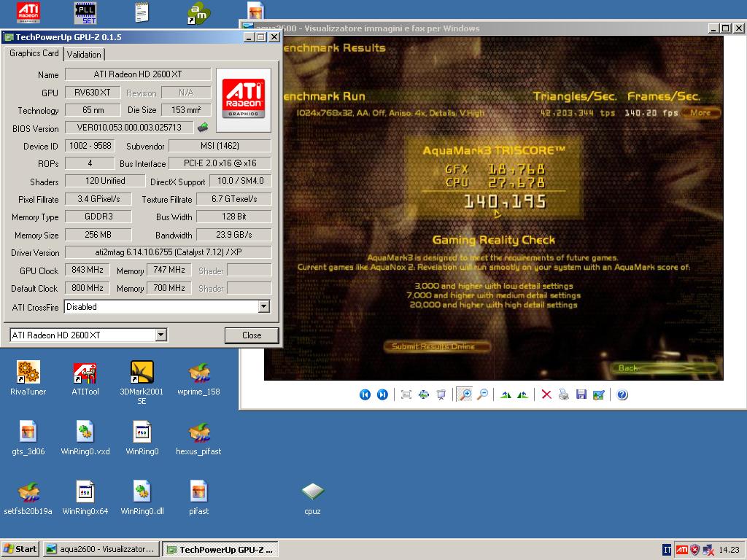Screen dimensions: 747x560
Task: Open cpuz desktop icon
Action: coord(312,498)
